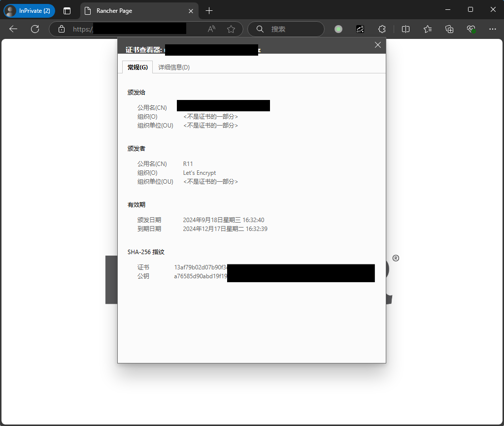Click the 颁发日期 label
504x426 pixels.
click(149, 220)
